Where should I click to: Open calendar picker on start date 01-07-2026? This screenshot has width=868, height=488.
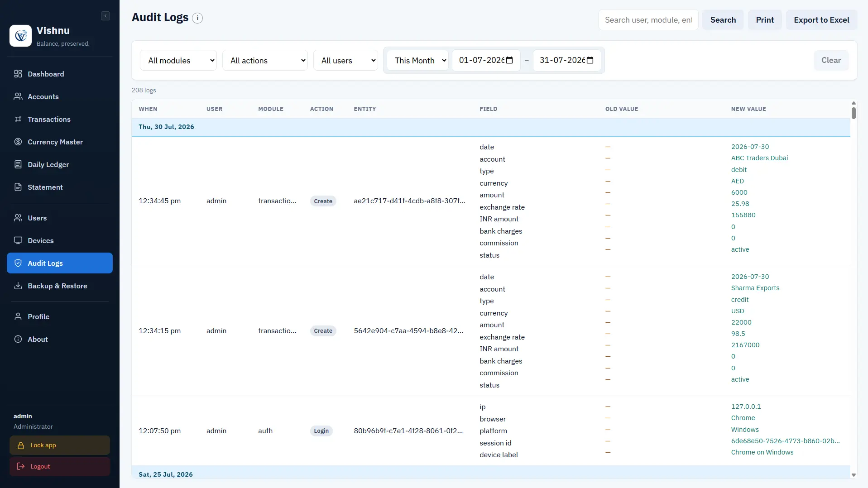tap(509, 60)
